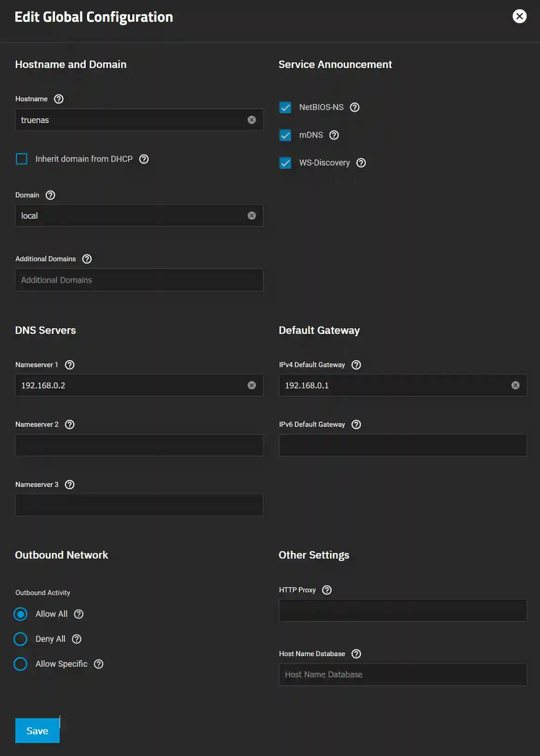The width and height of the screenshot is (540, 756).
Task: Open help for WS-Discovery
Action: click(x=361, y=163)
